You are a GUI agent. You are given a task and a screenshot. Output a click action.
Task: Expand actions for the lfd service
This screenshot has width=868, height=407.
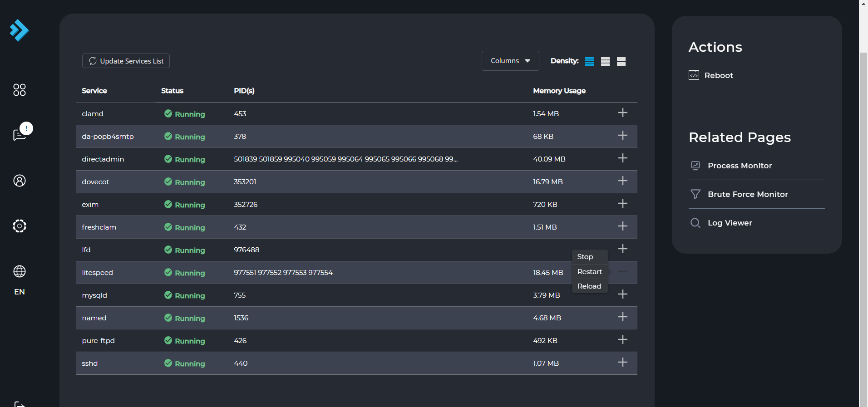[623, 249]
